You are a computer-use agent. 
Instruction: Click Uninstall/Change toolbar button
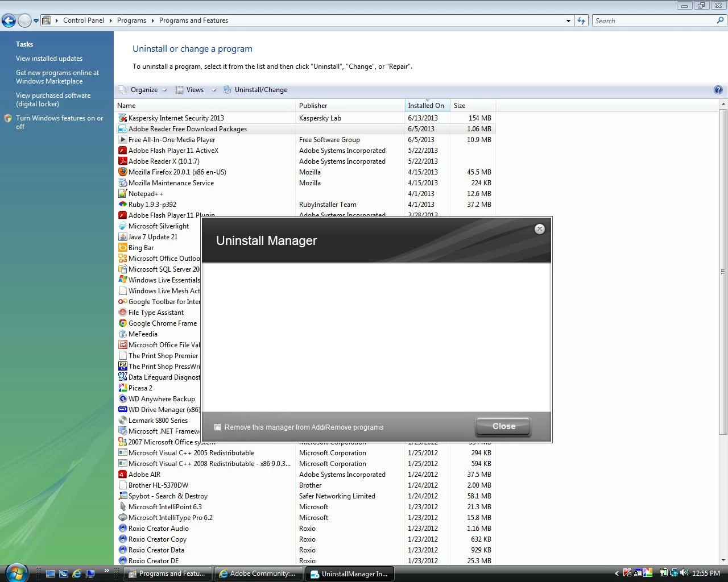point(255,90)
